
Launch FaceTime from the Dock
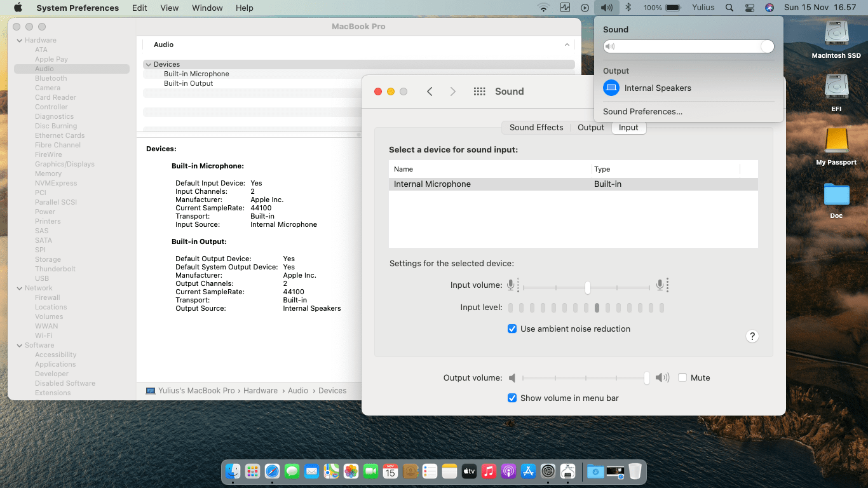coord(371,471)
